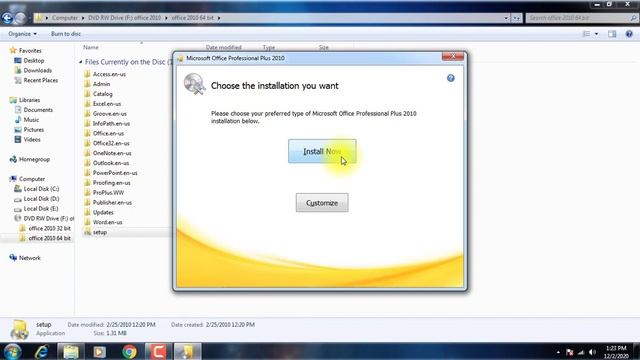The image size is (640, 360).
Task: Select the Excel.en-us folder
Action: click(107, 104)
